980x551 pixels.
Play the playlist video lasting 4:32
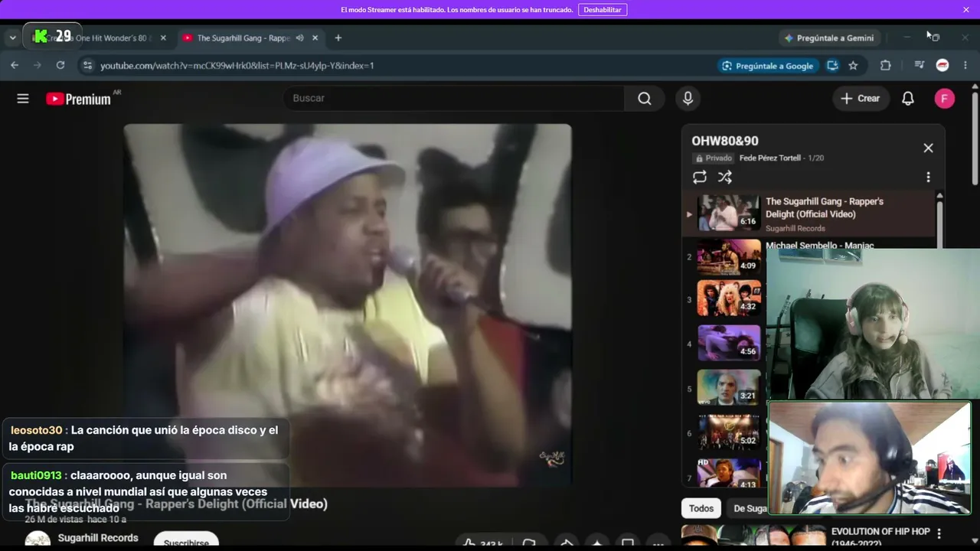point(729,298)
